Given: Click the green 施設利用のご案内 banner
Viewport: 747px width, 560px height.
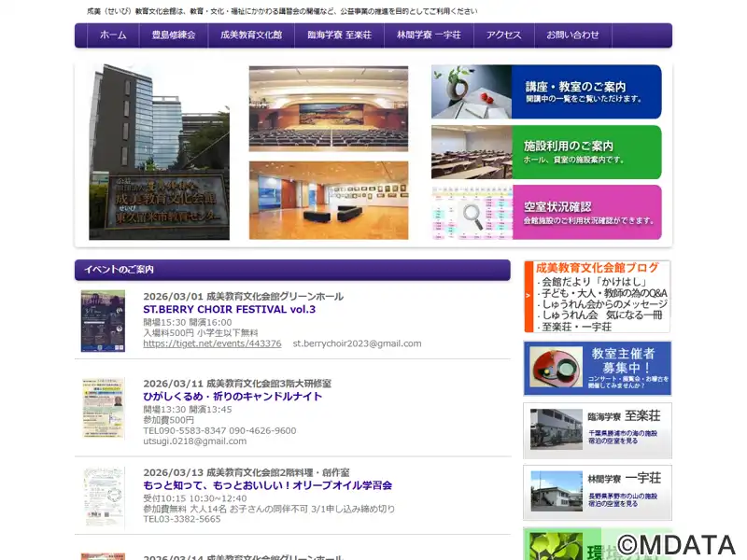Looking at the screenshot, I should coord(545,151).
